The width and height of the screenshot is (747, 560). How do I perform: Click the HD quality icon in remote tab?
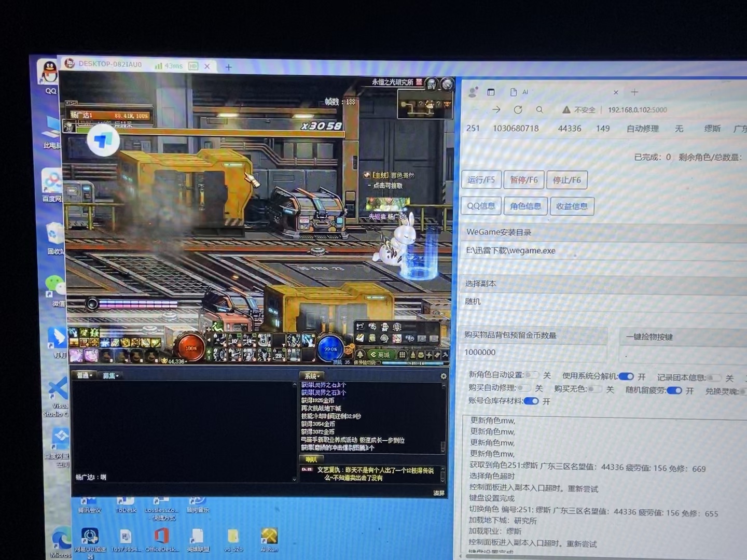click(x=193, y=66)
